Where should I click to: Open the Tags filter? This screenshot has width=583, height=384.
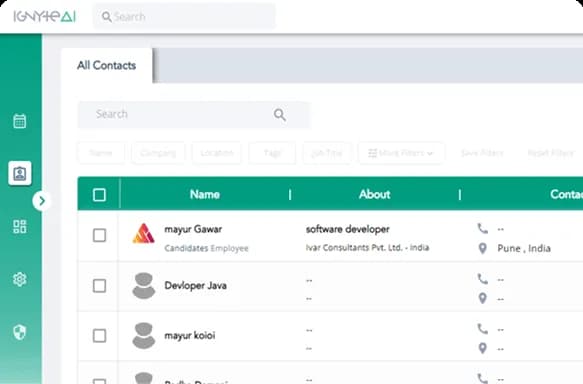272,153
